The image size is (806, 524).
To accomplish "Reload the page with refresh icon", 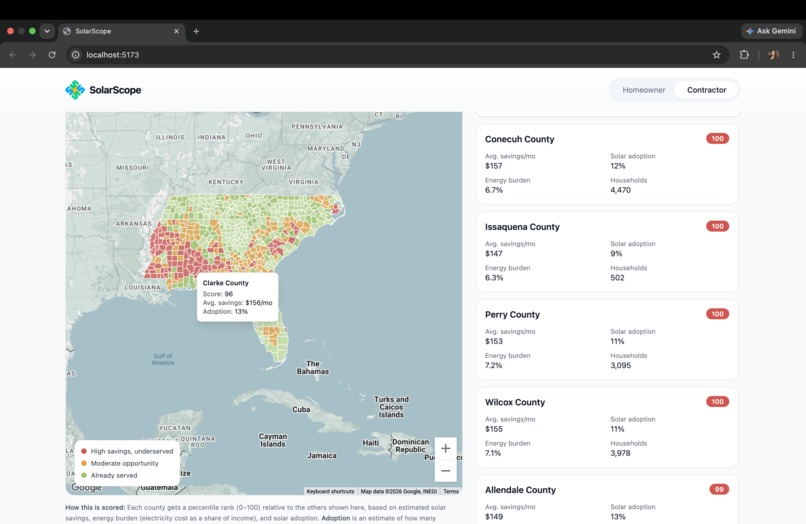I will [52, 55].
